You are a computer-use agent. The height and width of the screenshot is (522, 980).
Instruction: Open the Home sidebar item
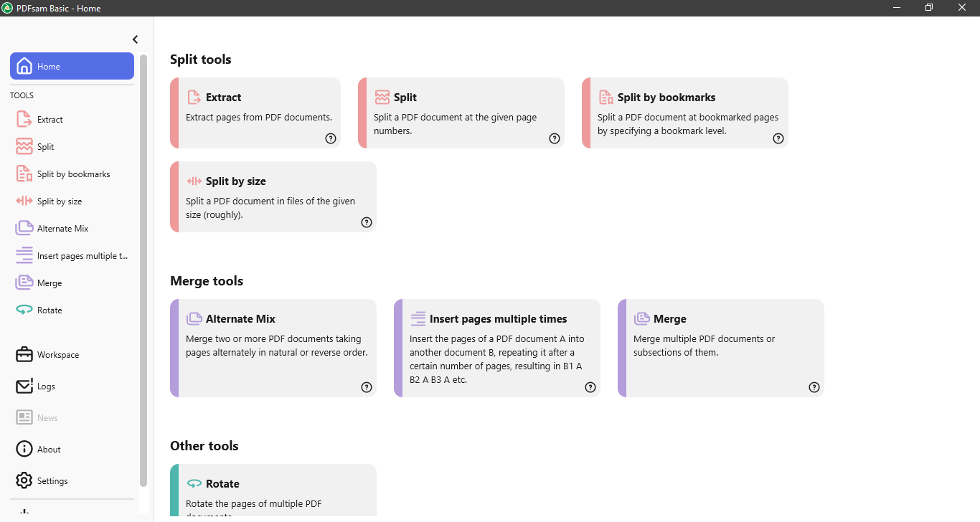tap(72, 66)
